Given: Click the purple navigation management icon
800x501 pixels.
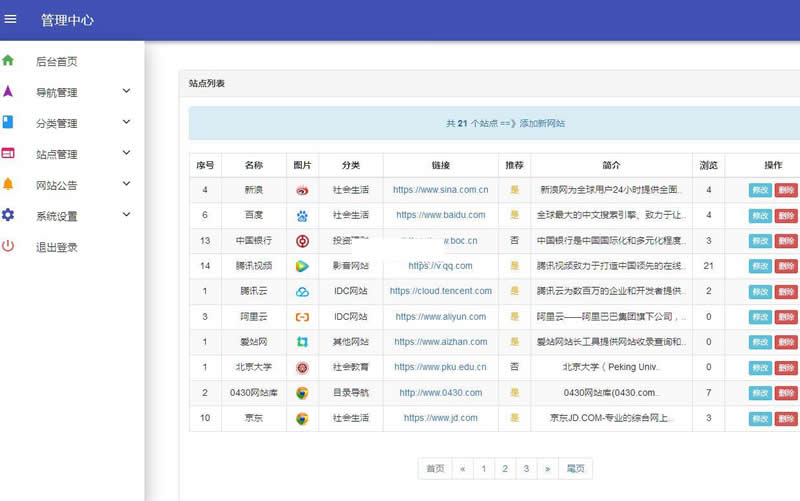Looking at the screenshot, I should 8,92.
